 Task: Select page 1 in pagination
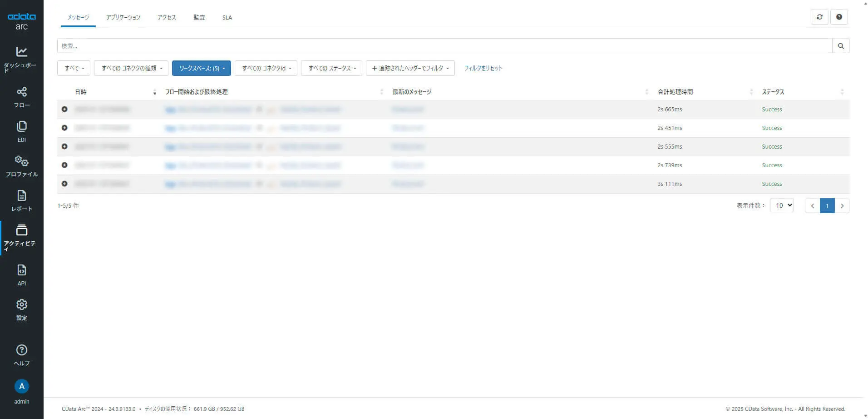coord(827,205)
